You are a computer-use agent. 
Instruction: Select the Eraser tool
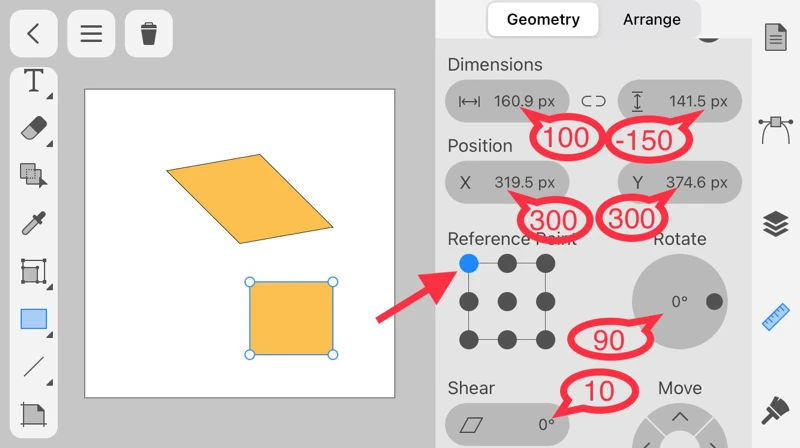[33, 128]
